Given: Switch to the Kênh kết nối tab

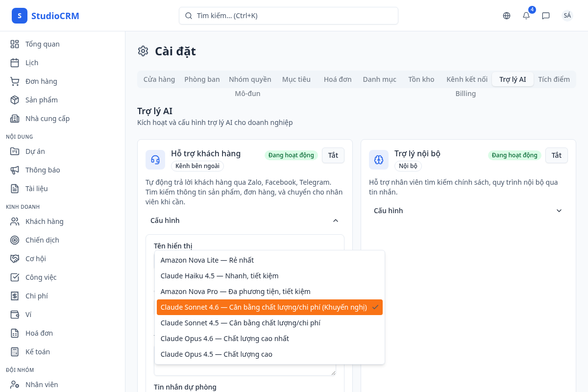Looking at the screenshot, I should [x=466, y=79].
